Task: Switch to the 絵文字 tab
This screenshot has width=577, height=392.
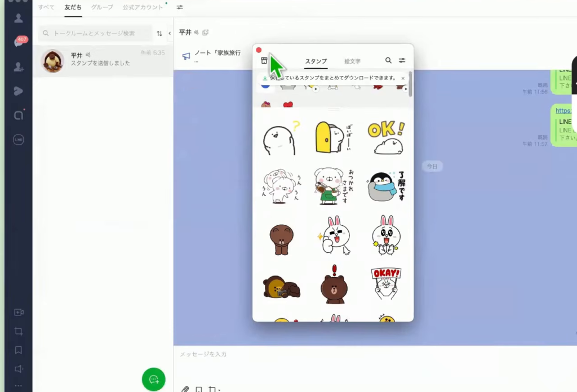Action: (x=352, y=61)
